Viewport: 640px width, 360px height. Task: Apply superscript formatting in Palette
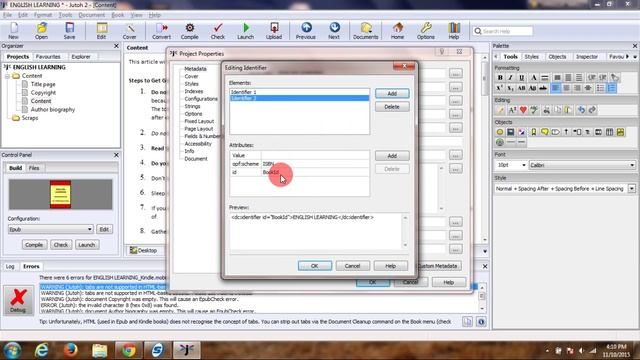pyautogui.click(x=500, y=88)
